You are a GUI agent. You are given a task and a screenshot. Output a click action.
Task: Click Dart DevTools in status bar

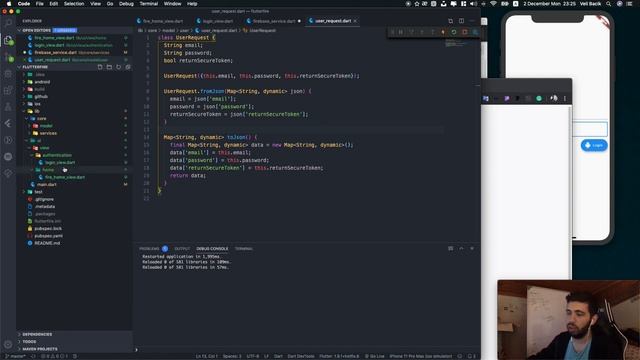click(x=301, y=356)
